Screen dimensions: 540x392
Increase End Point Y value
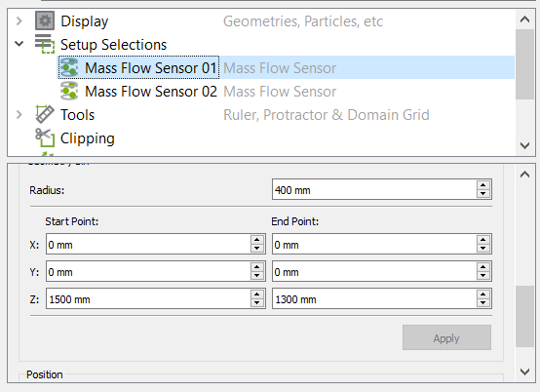click(483, 266)
